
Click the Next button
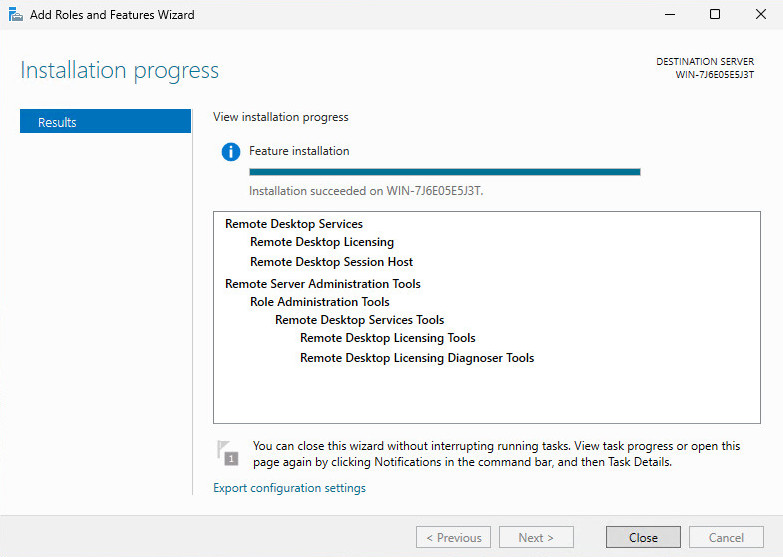point(536,538)
